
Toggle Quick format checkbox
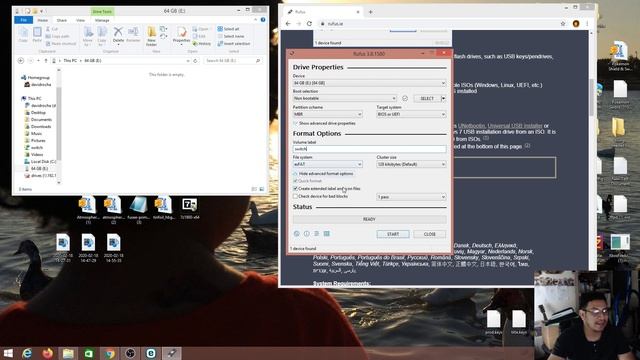coord(296,181)
